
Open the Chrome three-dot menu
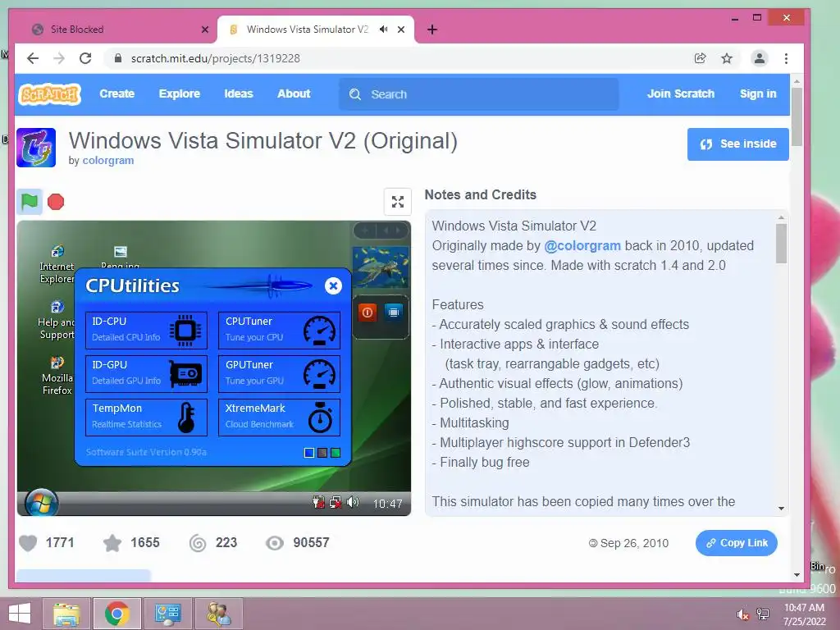click(786, 58)
